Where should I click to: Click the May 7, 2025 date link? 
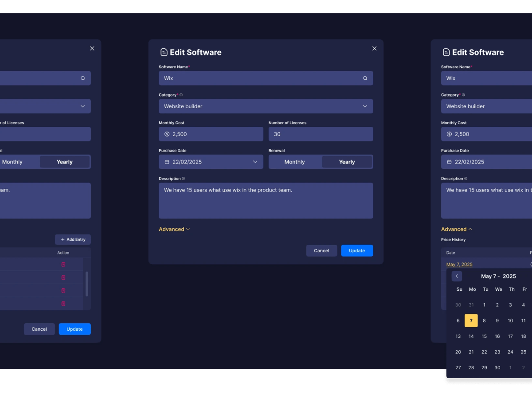459,264
